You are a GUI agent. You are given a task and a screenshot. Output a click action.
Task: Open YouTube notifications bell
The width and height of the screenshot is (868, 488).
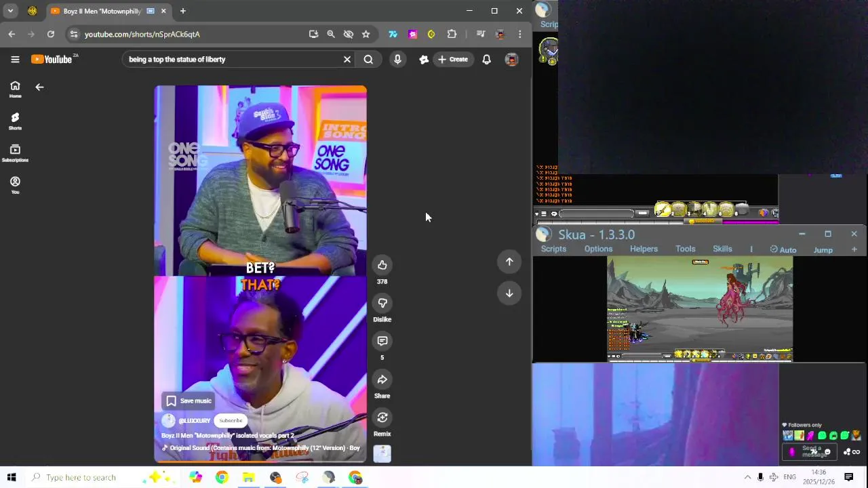click(x=486, y=59)
